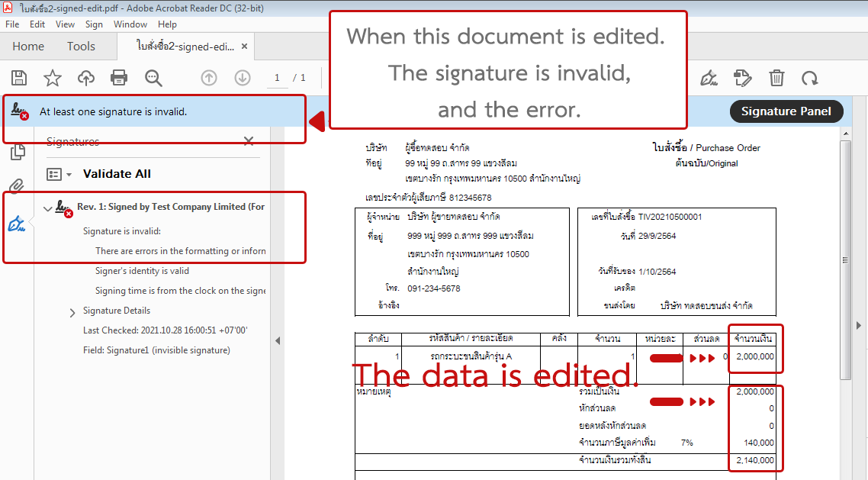
Task: Click the cloud share upload icon
Action: [85, 77]
